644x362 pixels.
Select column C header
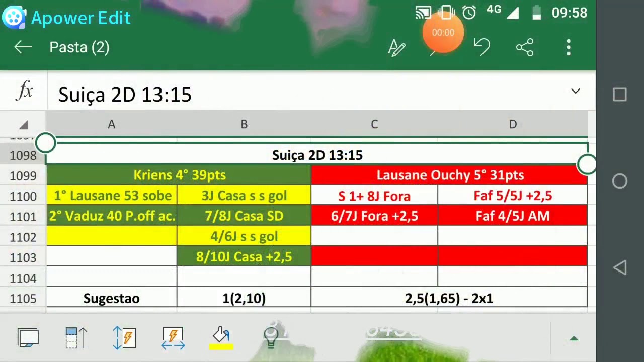click(374, 124)
